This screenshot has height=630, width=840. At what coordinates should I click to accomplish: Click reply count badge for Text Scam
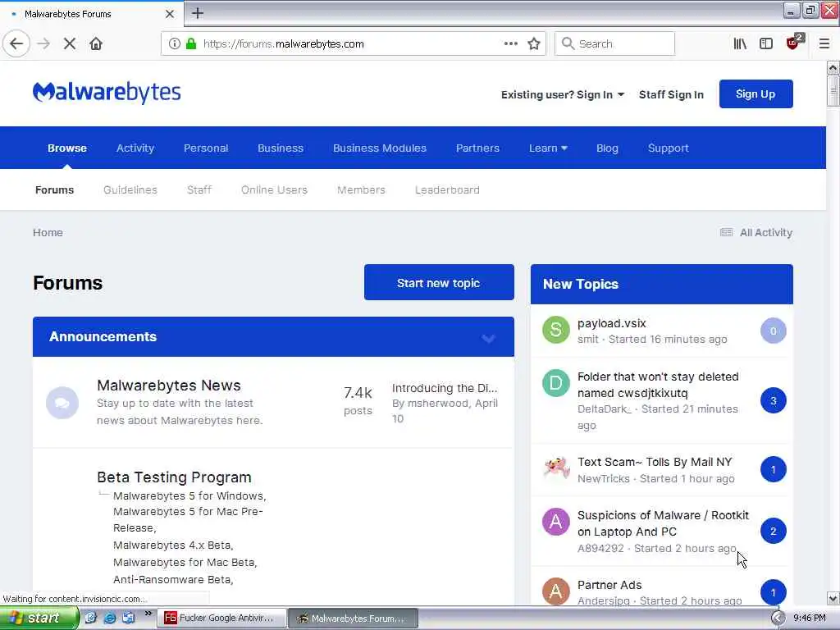pyautogui.click(x=773, y=470)
